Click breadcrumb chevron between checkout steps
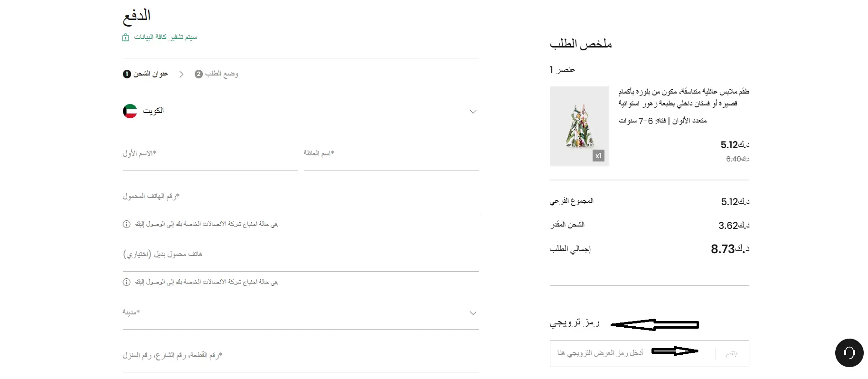 click(x=181, y=74)
